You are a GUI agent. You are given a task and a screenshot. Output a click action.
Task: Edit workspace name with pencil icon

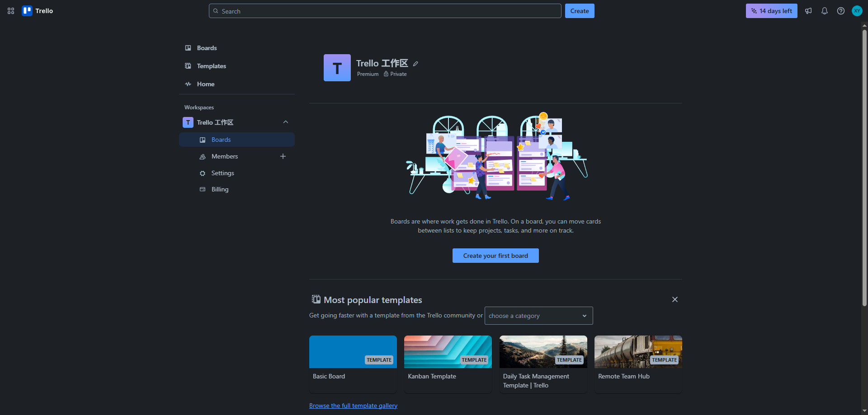point(415,64)
